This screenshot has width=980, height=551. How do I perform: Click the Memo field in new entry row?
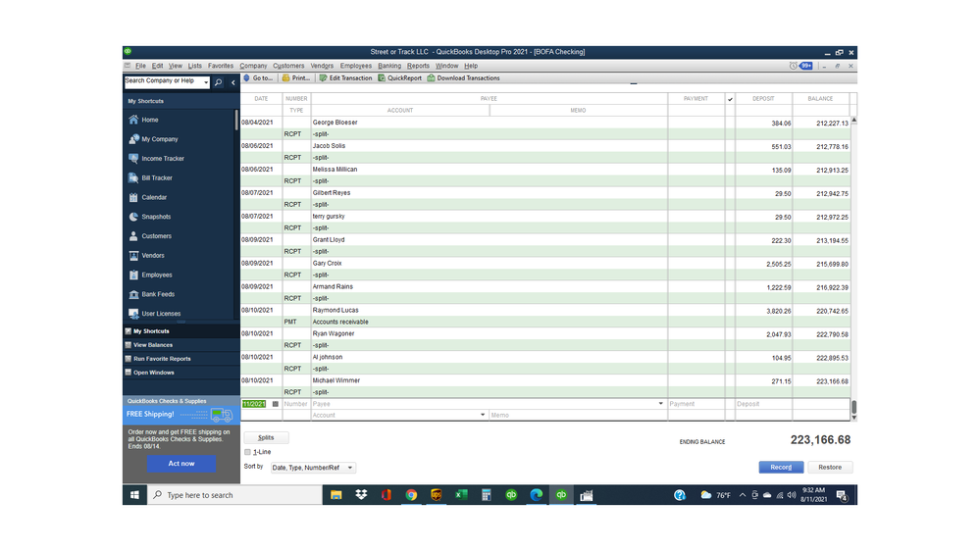point(578,415)
